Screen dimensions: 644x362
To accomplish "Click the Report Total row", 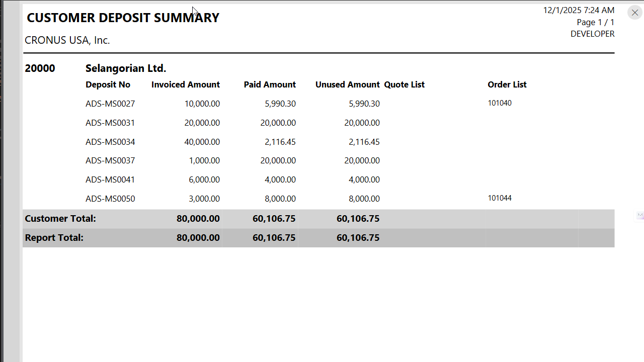I will coord(54,237).
